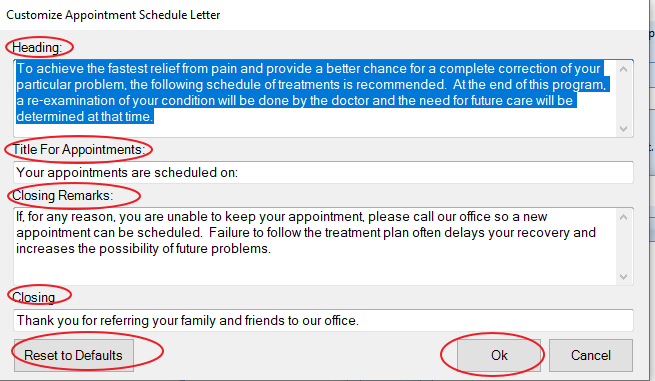Click the Title For Appointments label

pyautogui.click(x=78, y=150)
